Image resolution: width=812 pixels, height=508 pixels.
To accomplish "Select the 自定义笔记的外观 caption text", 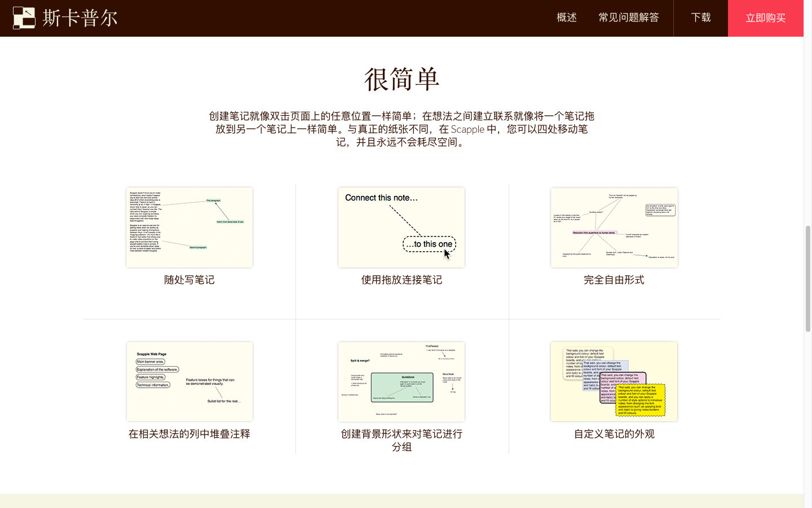I will pyautogui.click(x=614, y=433).
